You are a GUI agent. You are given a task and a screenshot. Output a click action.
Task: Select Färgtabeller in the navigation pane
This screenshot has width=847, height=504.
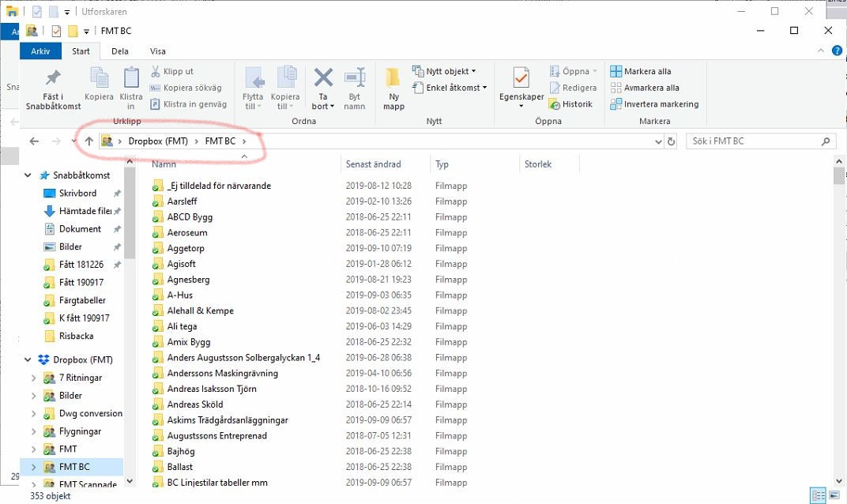click(x=82, y=300)
